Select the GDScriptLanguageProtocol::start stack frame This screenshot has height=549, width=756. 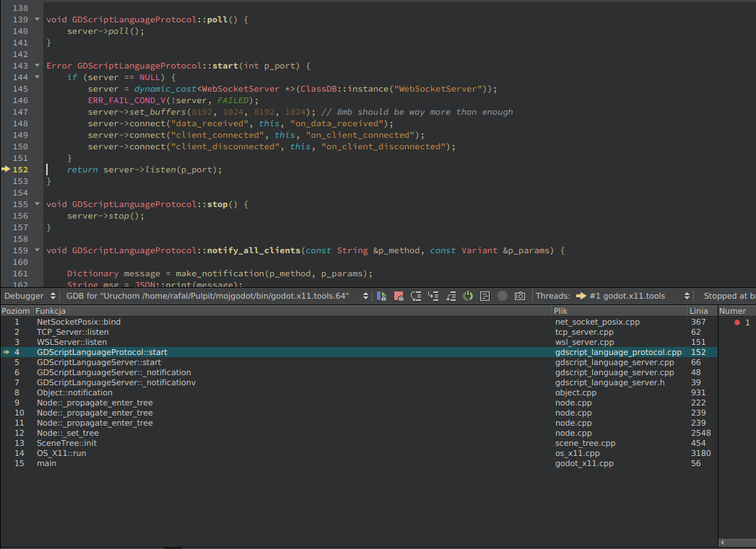[359, 352]
